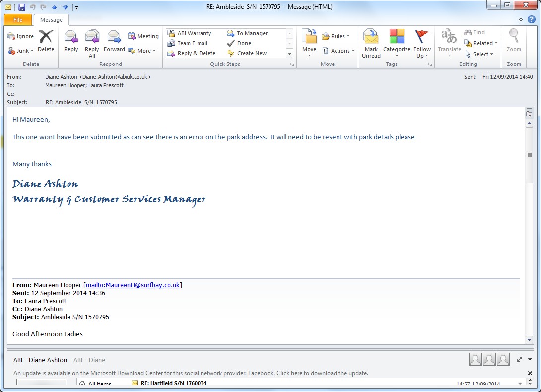This screenshot has width=541, height=392.
Task: Minimize the ribbon with the caret
Action: tap(521, 20)
